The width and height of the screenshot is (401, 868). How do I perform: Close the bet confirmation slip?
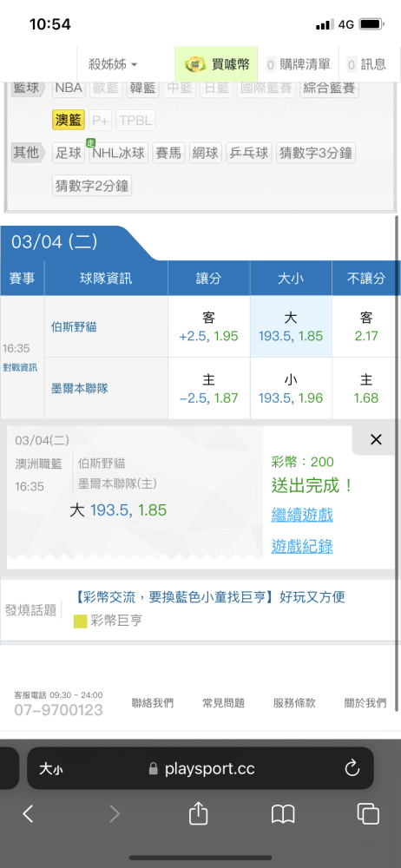(x=376, y=440)
